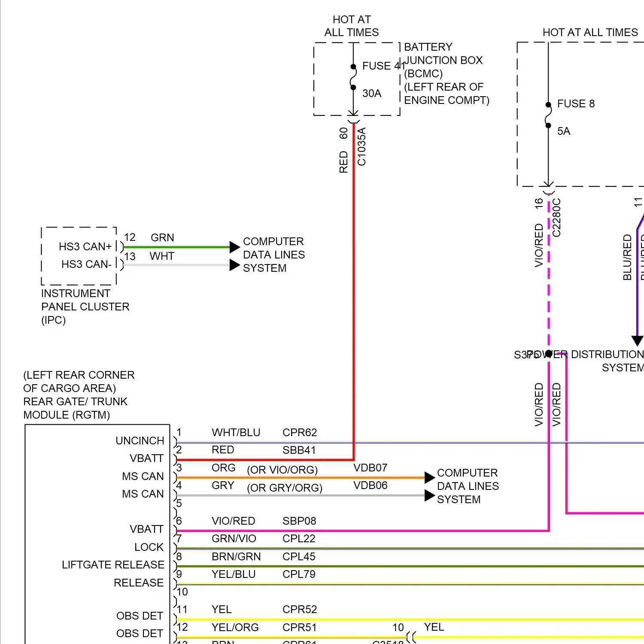Click the arrowhead ending the GRN wire

pos(234,247)
